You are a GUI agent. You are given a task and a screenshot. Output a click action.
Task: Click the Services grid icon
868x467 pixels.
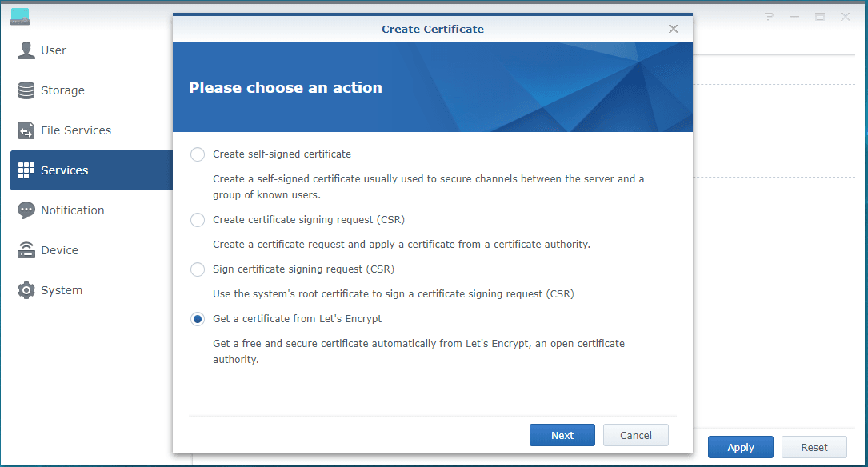click(26, 170)
